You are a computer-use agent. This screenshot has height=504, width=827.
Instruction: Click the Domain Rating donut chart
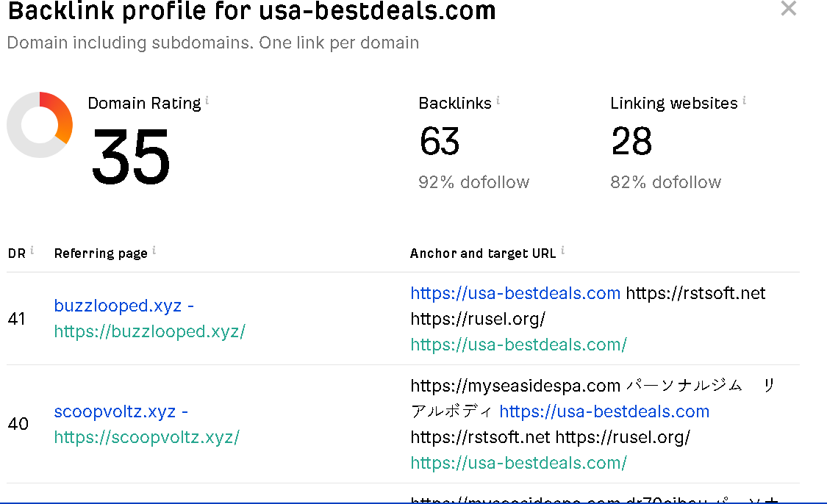[40, 125]
